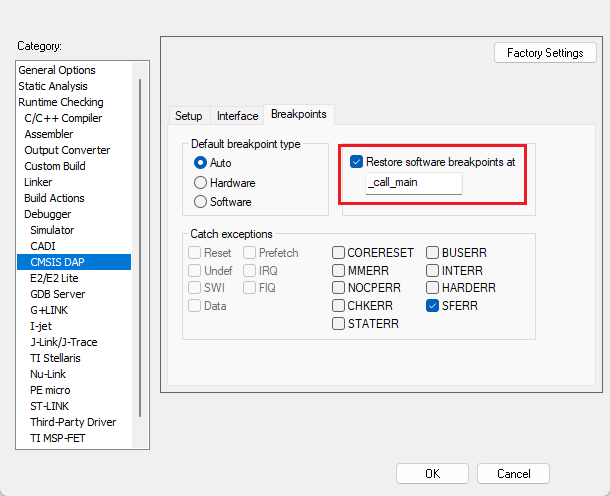
Task: Select Nu-Link driver
Action: pyautogui.click(x=74, y=374)
